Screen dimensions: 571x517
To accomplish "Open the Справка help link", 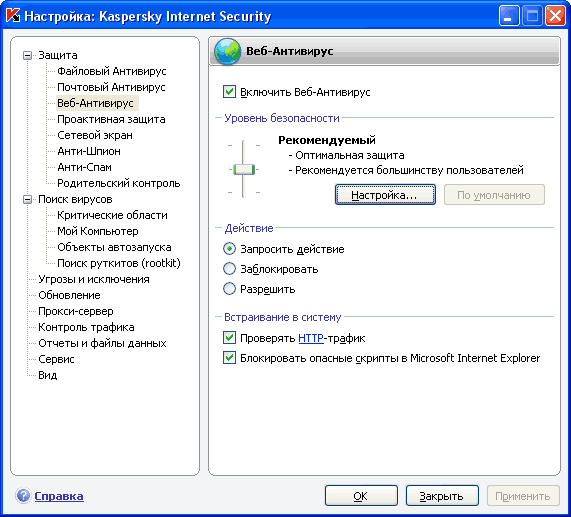I will click(x=59, y=496).
